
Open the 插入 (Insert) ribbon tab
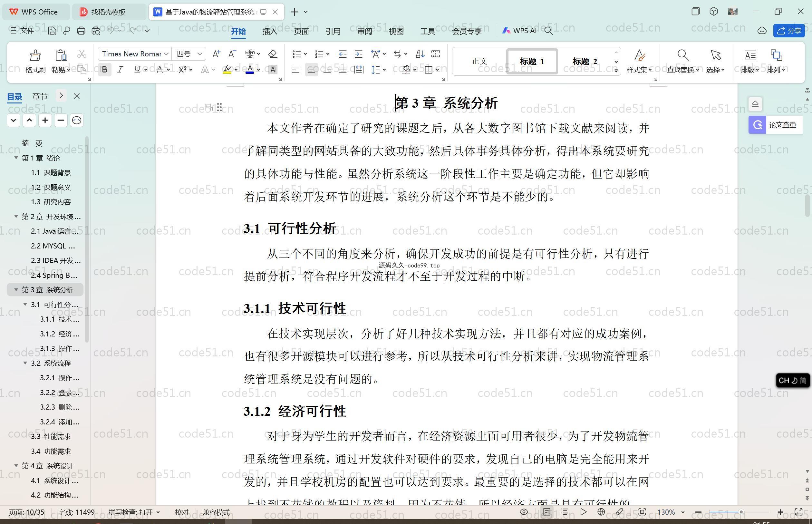(x=270, y=31)
